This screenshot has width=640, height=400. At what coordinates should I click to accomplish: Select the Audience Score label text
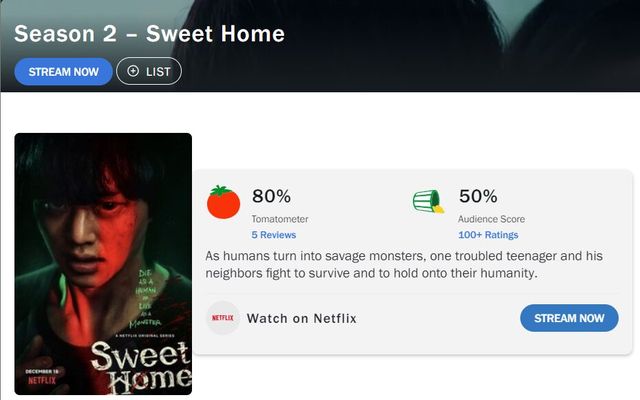[491, 219]
